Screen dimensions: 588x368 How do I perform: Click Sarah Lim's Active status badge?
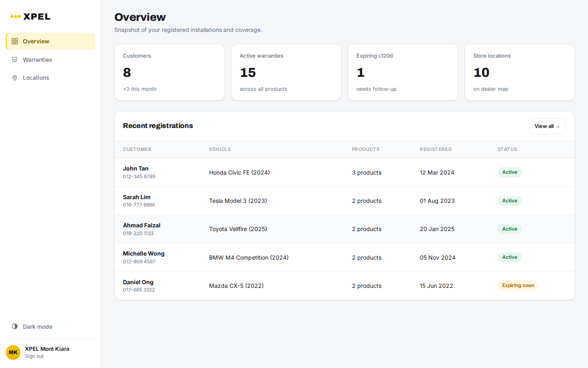click(510, 201)
